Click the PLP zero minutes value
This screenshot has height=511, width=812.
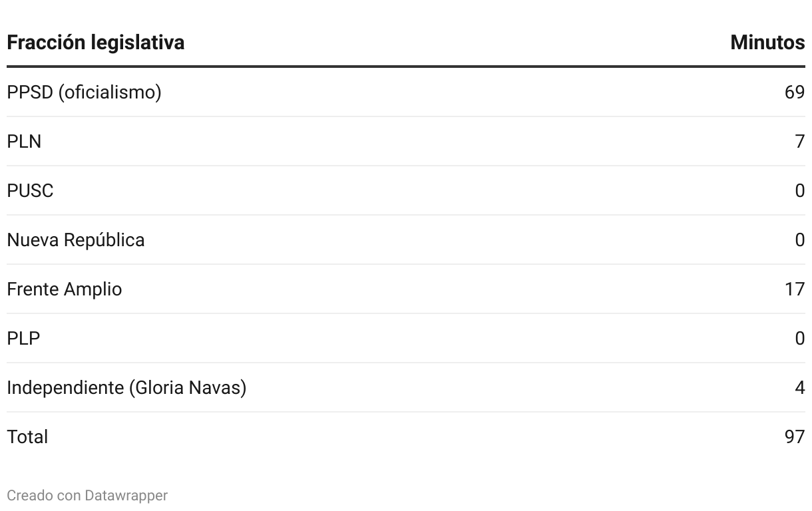pos(799,338)
